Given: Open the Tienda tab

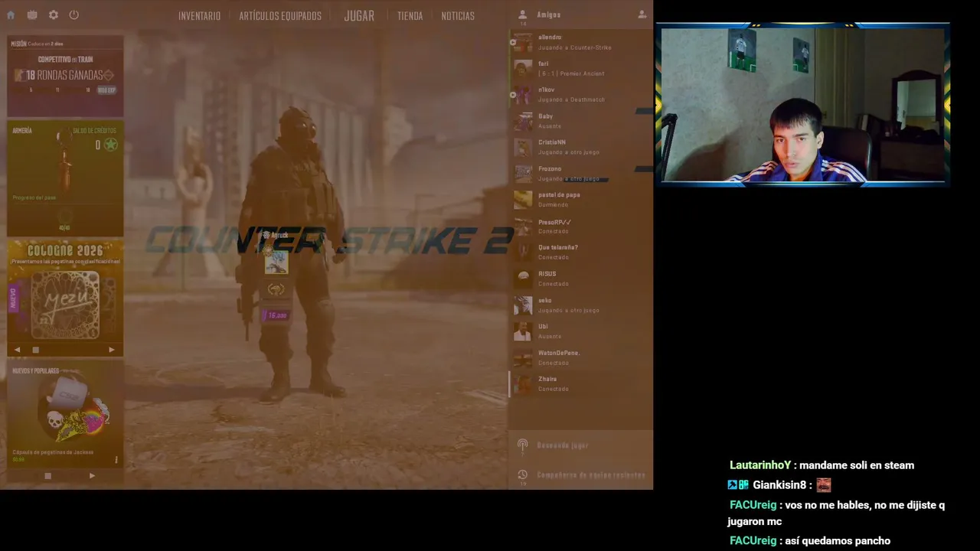Looking at the screenshot, I should click(410, 16).
